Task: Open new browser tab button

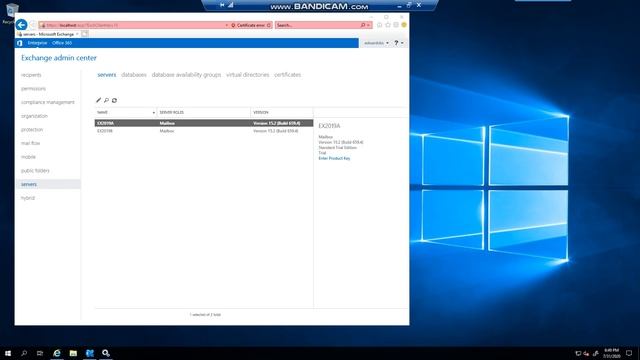Action: (x=84, y=34)
